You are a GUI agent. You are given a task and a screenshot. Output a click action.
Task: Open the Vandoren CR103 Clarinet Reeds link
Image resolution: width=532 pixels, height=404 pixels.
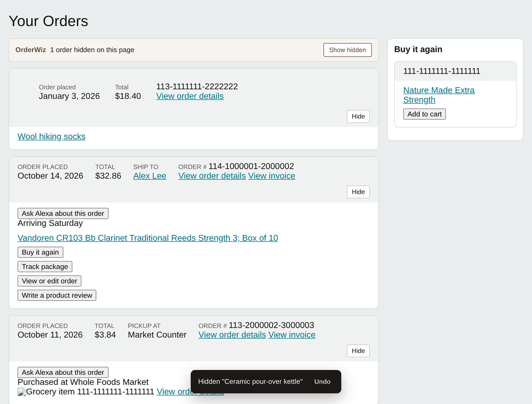point(147,238)
